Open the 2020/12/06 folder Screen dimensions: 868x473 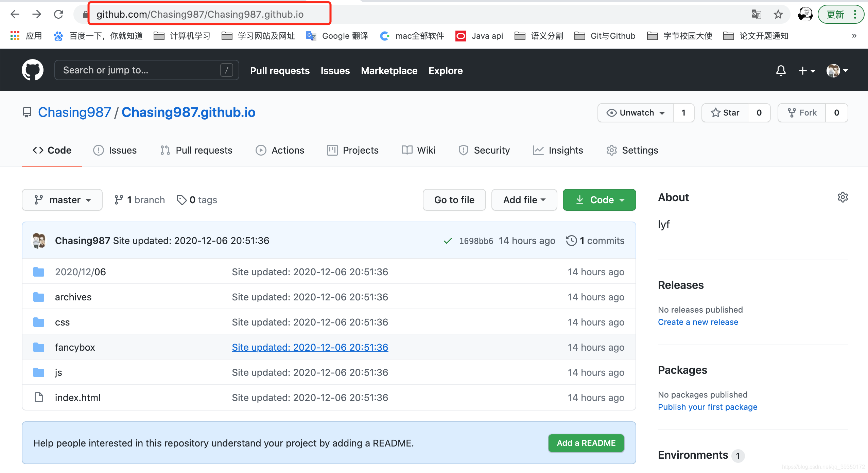(81, 272)
